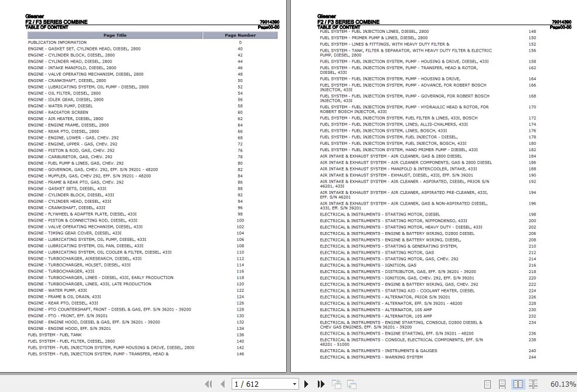This screenshot has height=392, width=577.
Task: Select ENGINE - TURBOCHARGER, HOLSET, DIESEL, 433I
Action: 80,265
